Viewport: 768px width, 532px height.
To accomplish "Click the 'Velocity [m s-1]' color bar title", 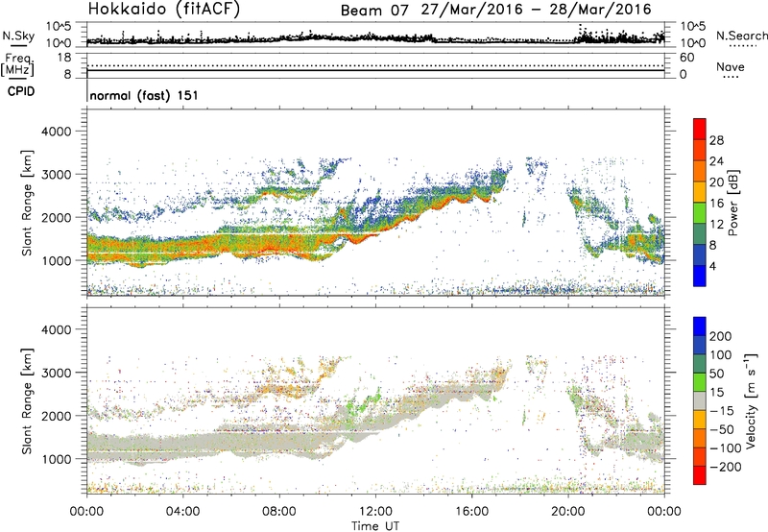I will (751, 400).
